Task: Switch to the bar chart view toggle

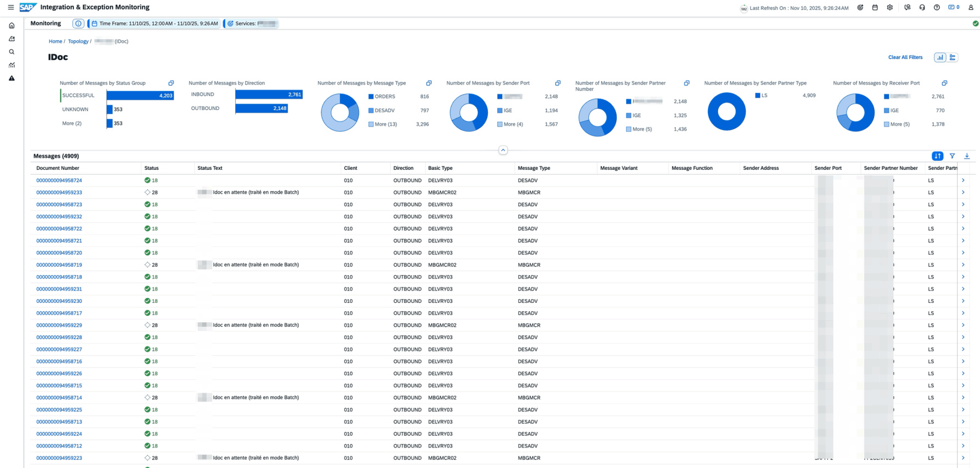Action: (x=940, y=57)
